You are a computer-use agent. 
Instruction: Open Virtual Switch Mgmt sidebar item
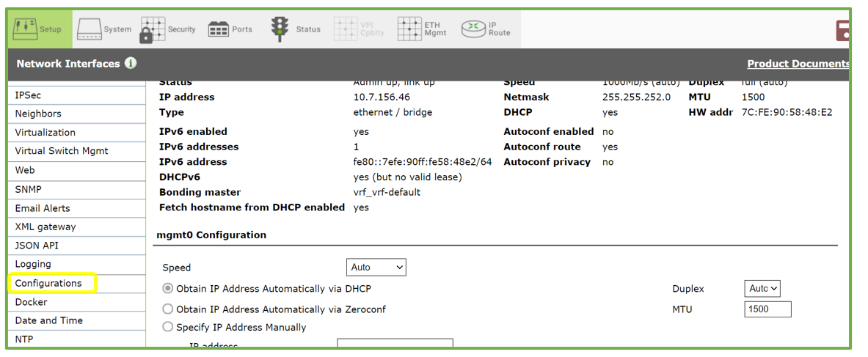(62, 151)
